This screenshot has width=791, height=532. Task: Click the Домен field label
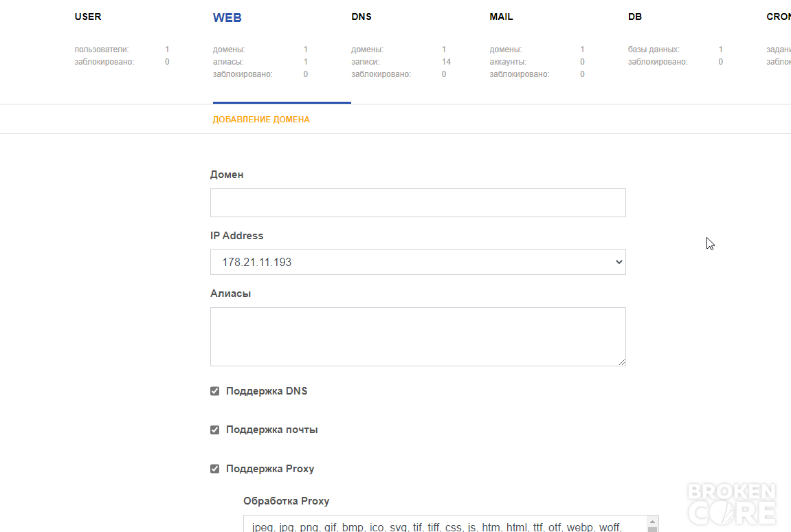click(227, 175)
